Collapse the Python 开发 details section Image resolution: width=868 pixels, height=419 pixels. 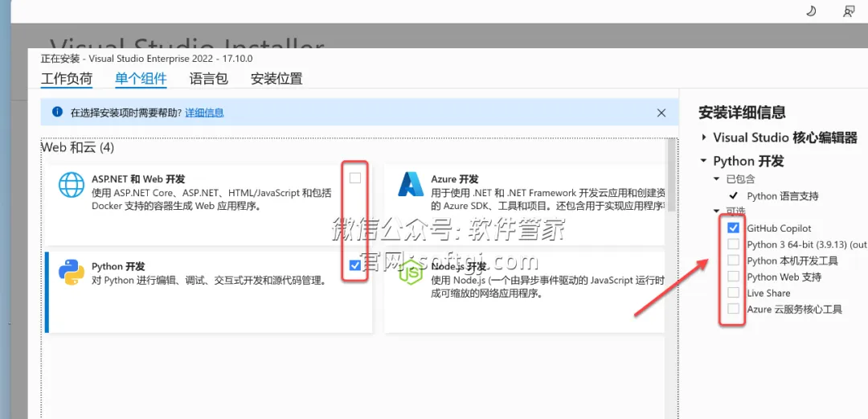(x=703, y=162)
